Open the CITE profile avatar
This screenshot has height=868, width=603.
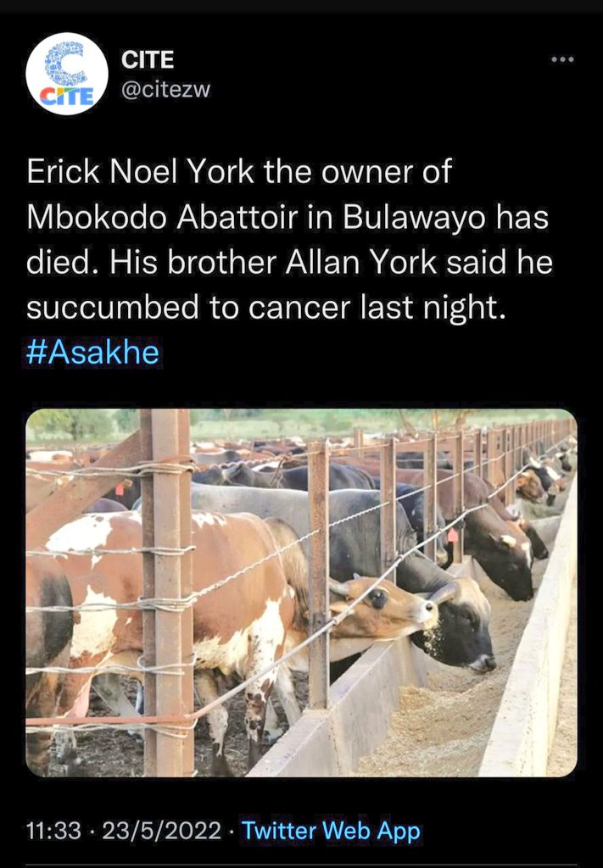[x=67, y=74]
